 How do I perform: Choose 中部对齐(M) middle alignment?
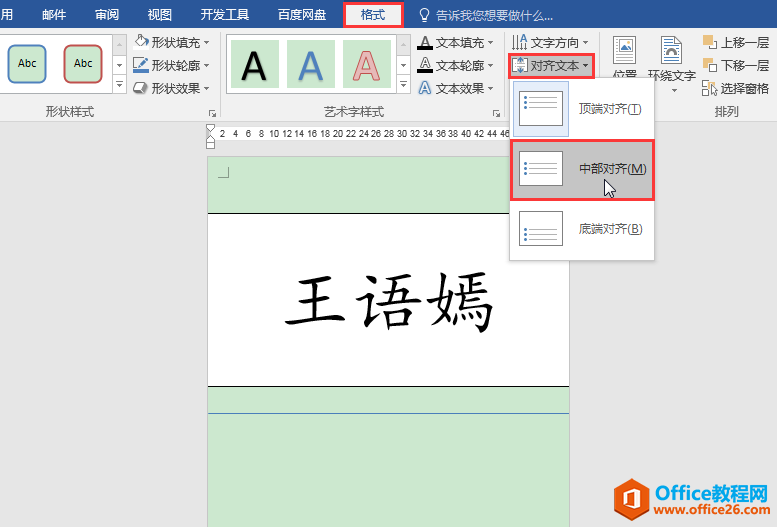[x=582, y=169]
